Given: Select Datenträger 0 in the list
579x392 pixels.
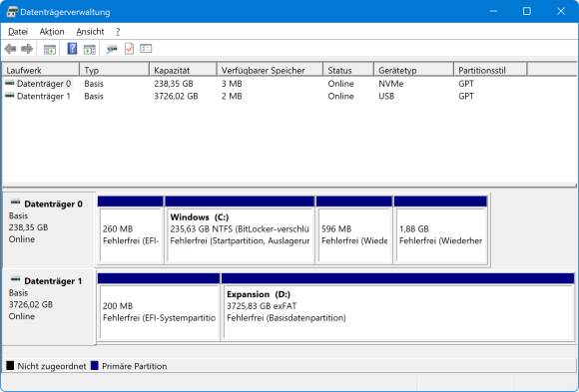Looking at the screenshot, I should pyautogui.click(x=44, y=84).
